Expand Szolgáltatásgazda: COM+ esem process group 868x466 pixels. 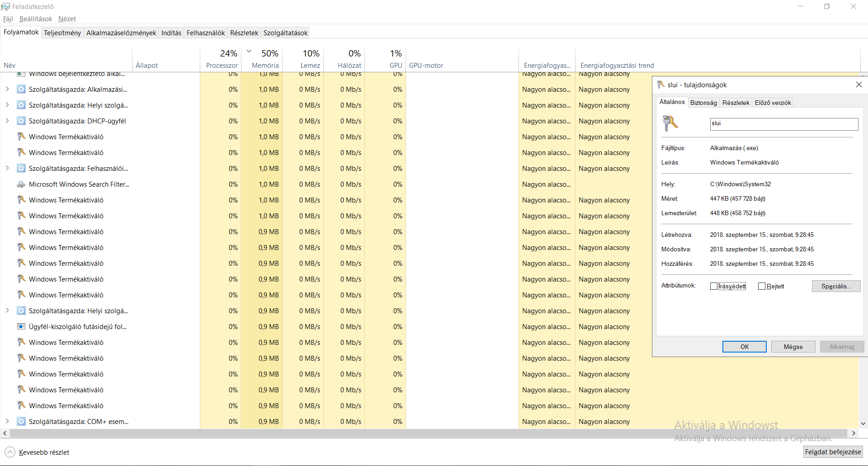pyautogui.click(x=7, y=422)
